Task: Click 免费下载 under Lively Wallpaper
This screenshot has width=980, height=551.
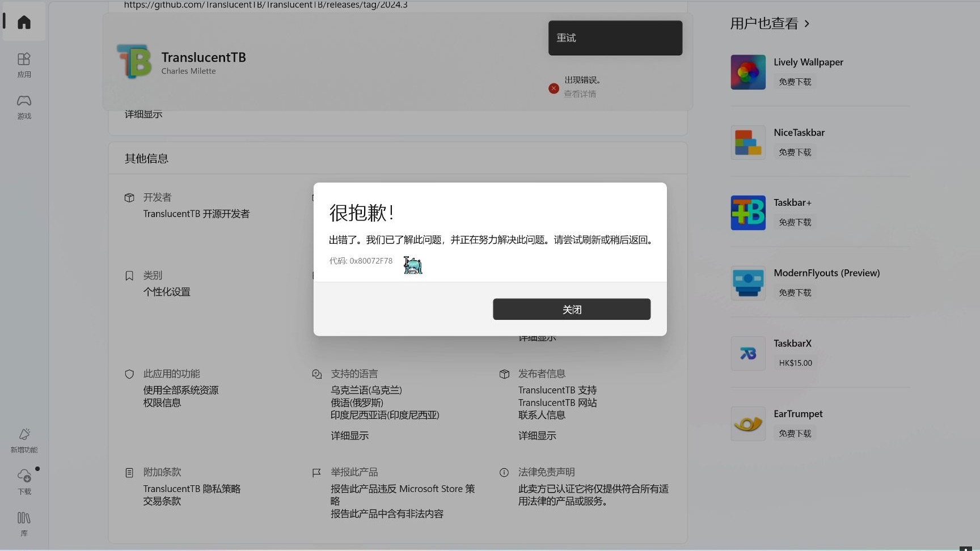Action: coord(795,82)
